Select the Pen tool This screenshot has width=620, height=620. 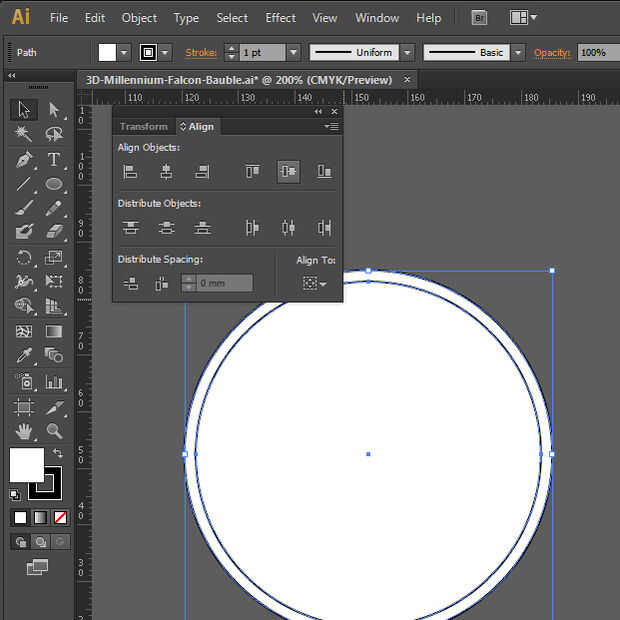25,160
